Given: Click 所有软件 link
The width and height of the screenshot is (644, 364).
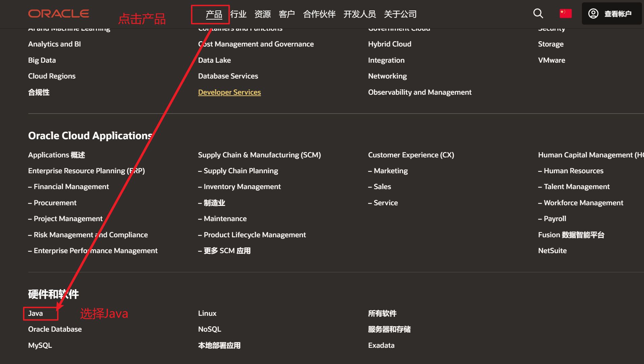Looking at the screenshot, I should click(x=382, y=313).
